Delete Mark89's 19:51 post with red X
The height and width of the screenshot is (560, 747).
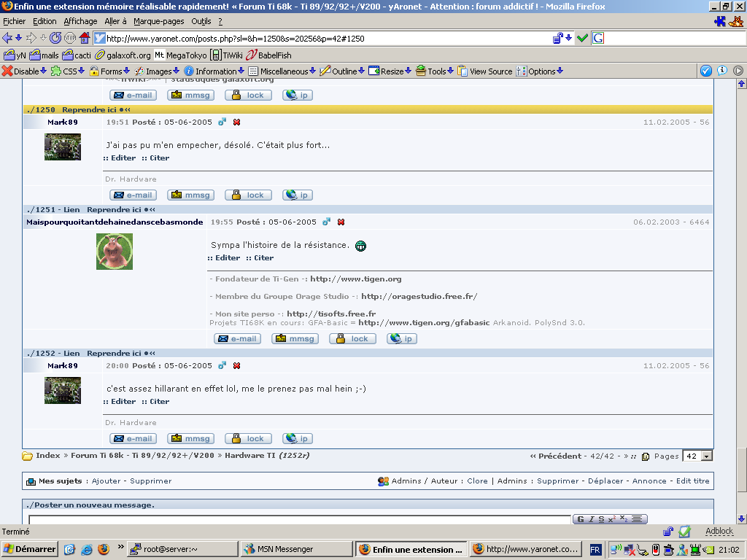click(x=237, y=122)
